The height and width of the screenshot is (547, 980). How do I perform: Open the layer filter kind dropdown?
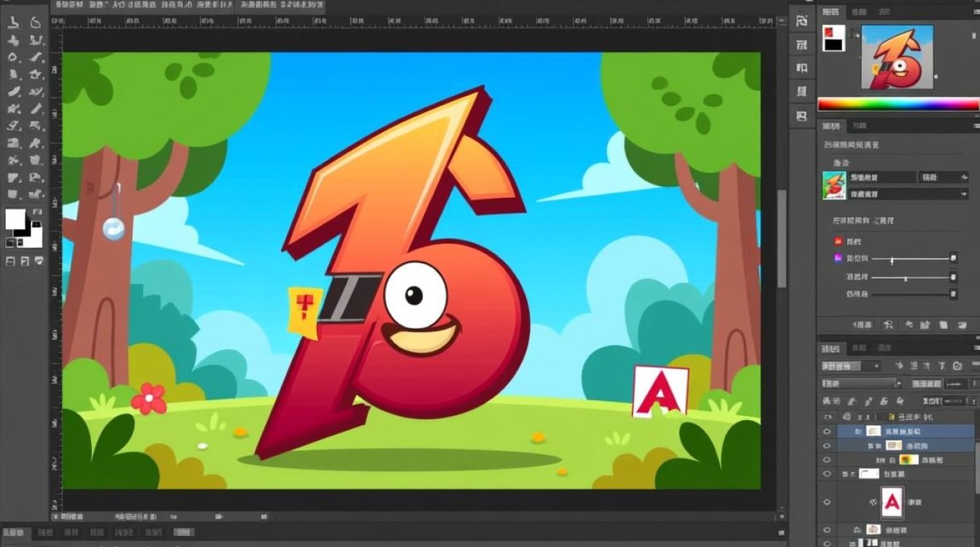coord(851,365)
